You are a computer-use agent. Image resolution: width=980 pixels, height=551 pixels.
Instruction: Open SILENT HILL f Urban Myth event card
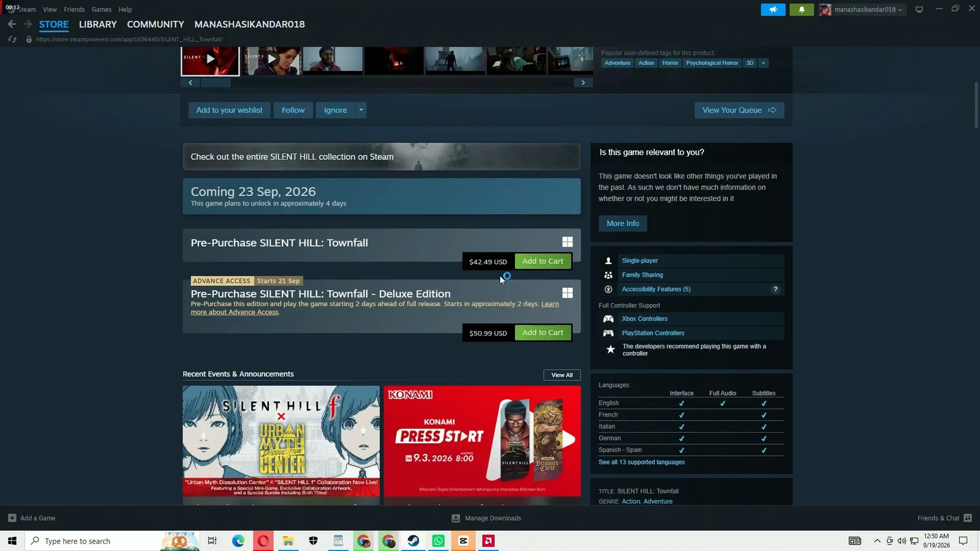pos(281,441)
